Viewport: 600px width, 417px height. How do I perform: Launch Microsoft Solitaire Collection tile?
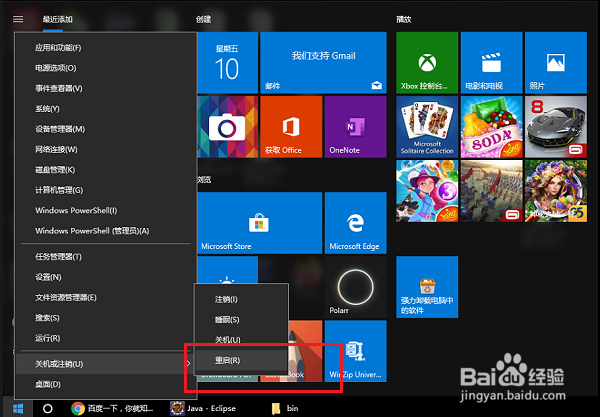pos(427,127)
